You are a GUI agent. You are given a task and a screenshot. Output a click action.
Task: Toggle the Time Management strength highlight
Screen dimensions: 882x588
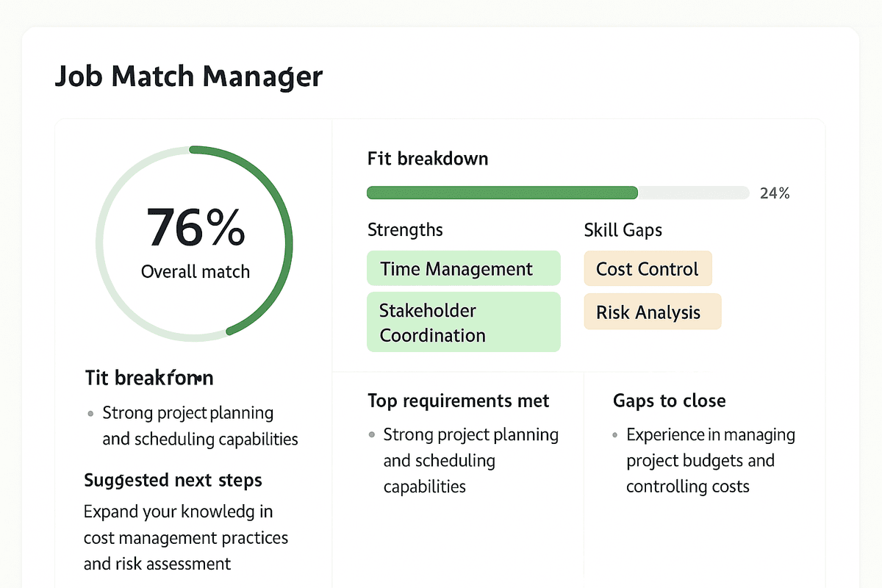pos(463,268)
